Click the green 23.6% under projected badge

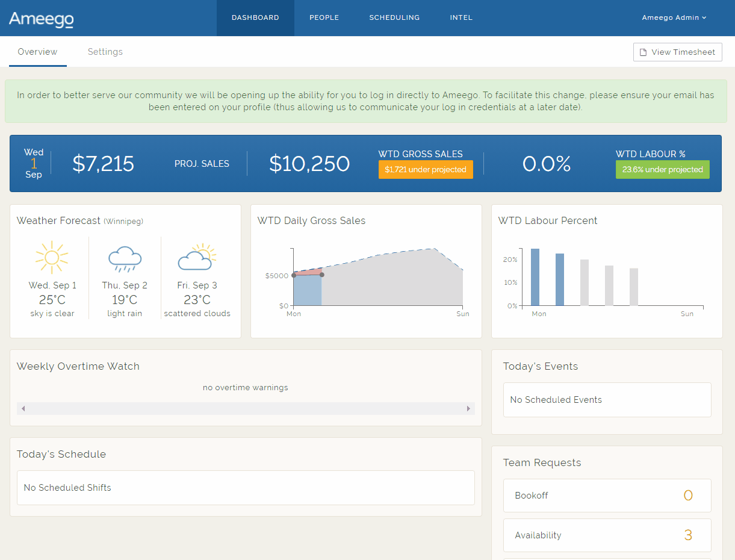tap(662, 170)
